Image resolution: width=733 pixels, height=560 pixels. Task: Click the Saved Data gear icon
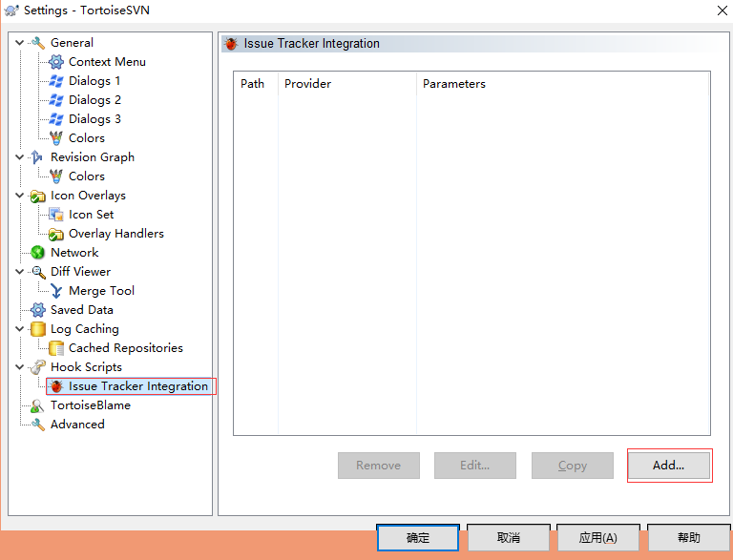[x=38, y=310]
